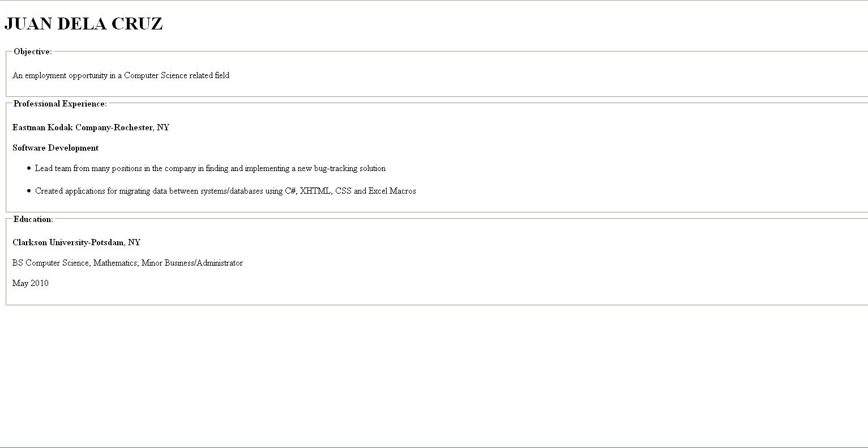
Task: Click Eastman Kodak Company-Rochester text
Action: (x=83, y=127)
